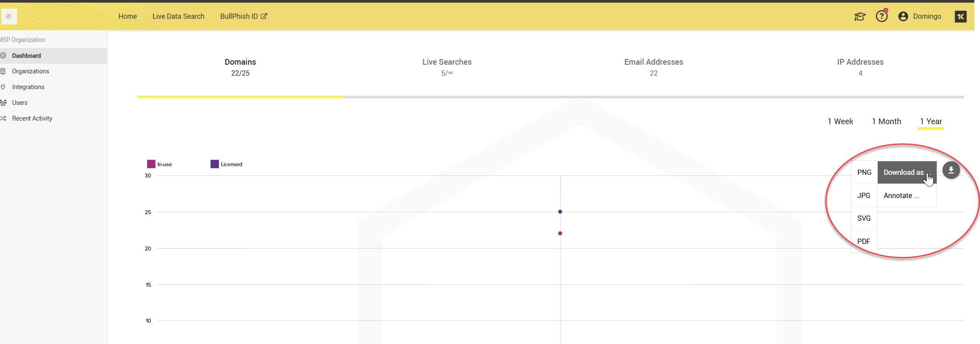Open the Live Data Search page
Screen dimensions: 980x344
click(178, 16)
